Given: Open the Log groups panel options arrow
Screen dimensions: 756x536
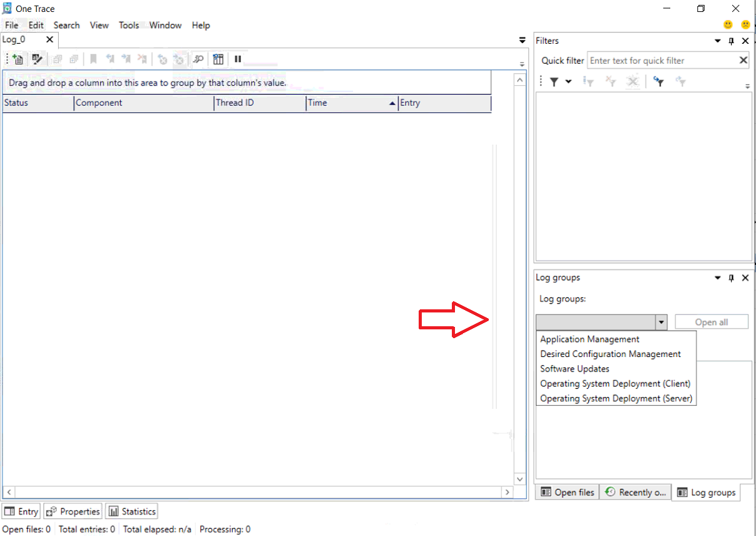Looking at the screenshot, I should pos(717,278).
